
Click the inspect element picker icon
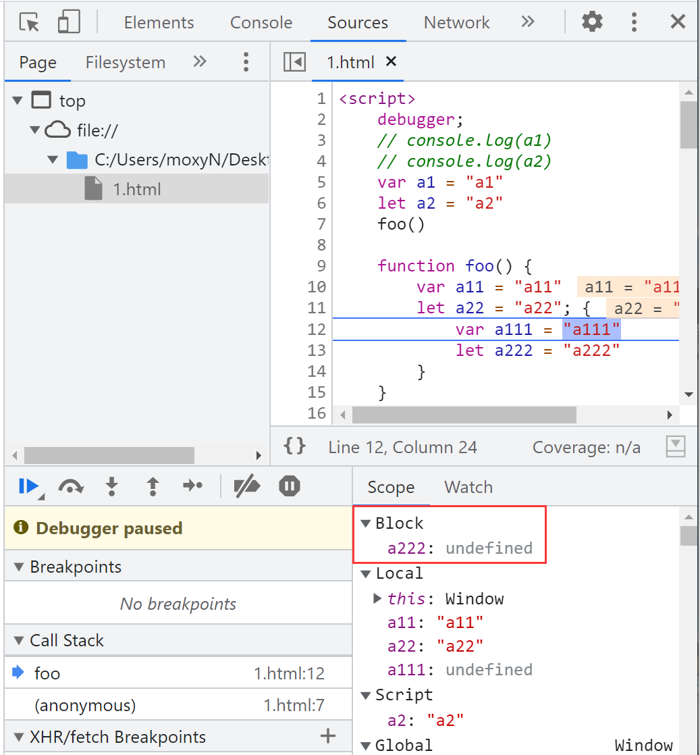(29, 22)
